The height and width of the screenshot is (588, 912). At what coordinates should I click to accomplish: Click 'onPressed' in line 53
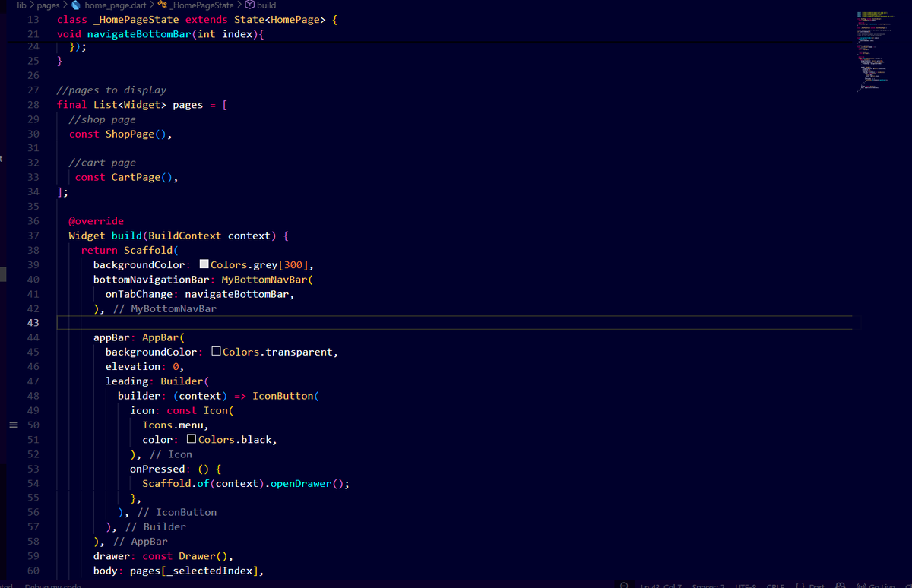click(157, 468)
